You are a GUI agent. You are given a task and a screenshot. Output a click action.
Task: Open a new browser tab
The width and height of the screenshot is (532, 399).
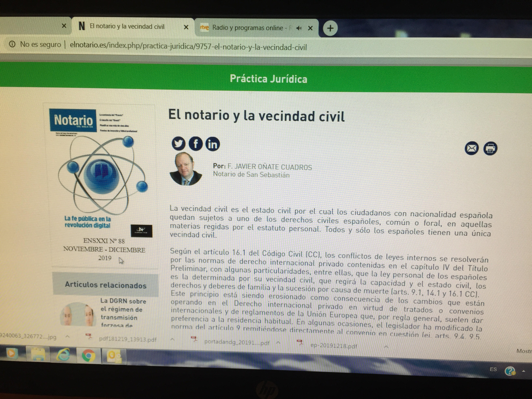click(x=330, y=28)
